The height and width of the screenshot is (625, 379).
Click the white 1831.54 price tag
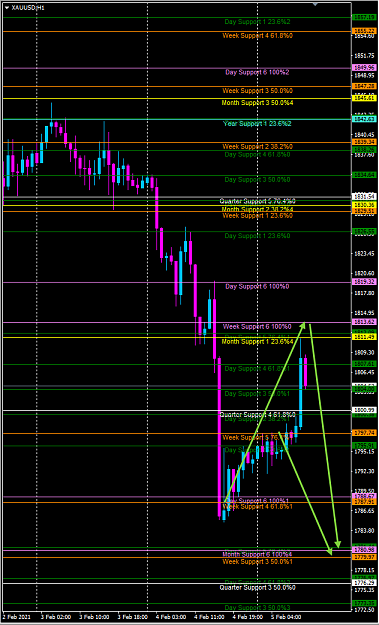(363, 197)
